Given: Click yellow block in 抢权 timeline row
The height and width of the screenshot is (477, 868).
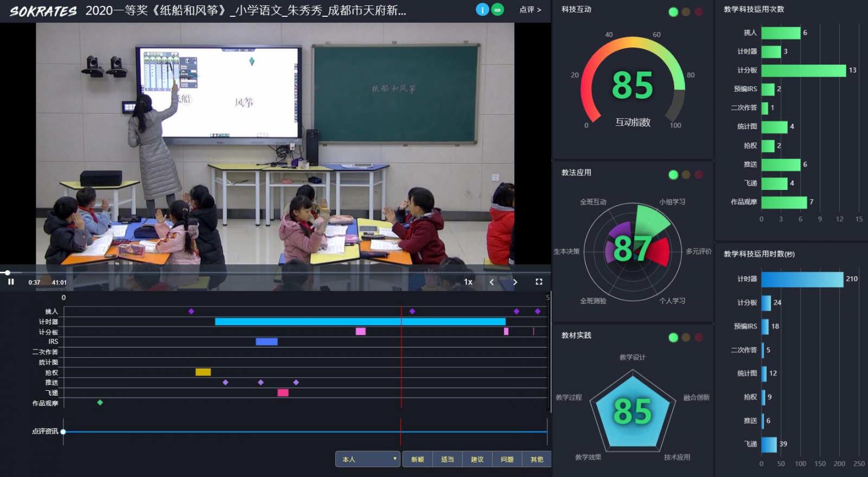Looking at the screenshot, I should [x=203, y=372].
